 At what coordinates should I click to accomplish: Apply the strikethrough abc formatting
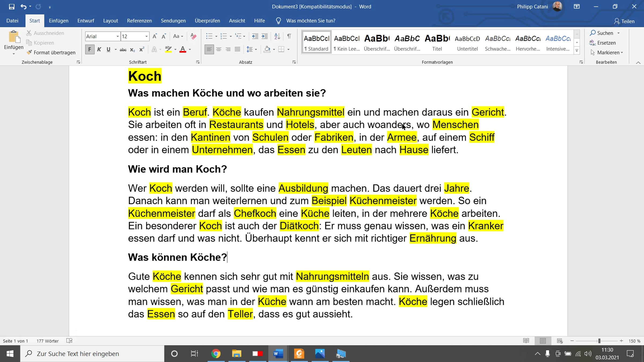pos(123,50)
